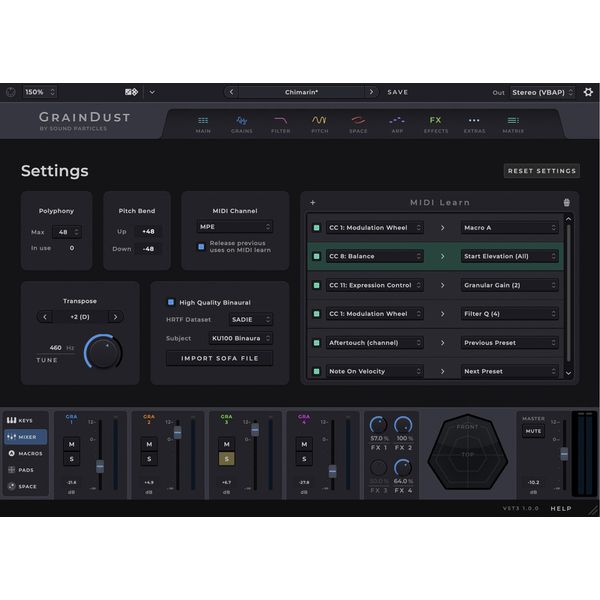
Task: Open the zoom 150% dropdown
Action: click(x=40, y=92)
